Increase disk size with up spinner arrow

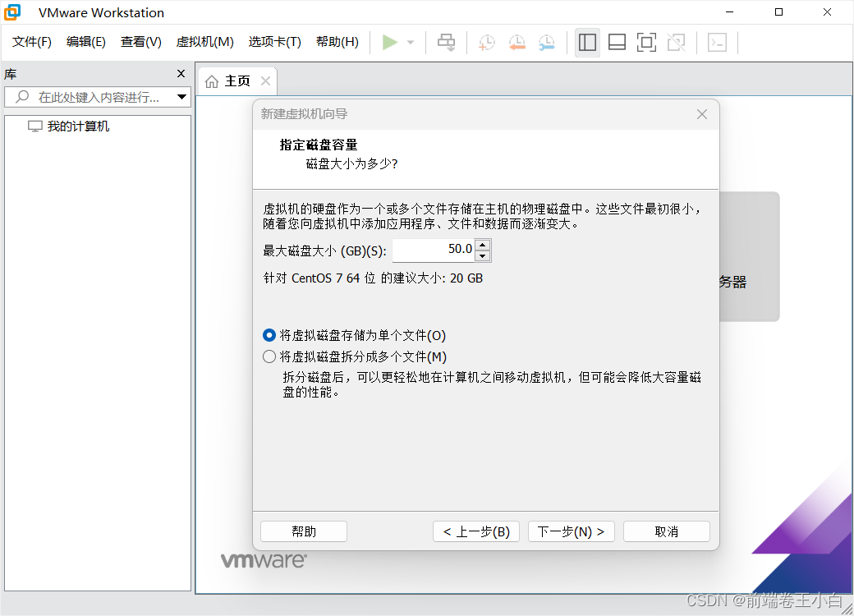pos(483,245)
